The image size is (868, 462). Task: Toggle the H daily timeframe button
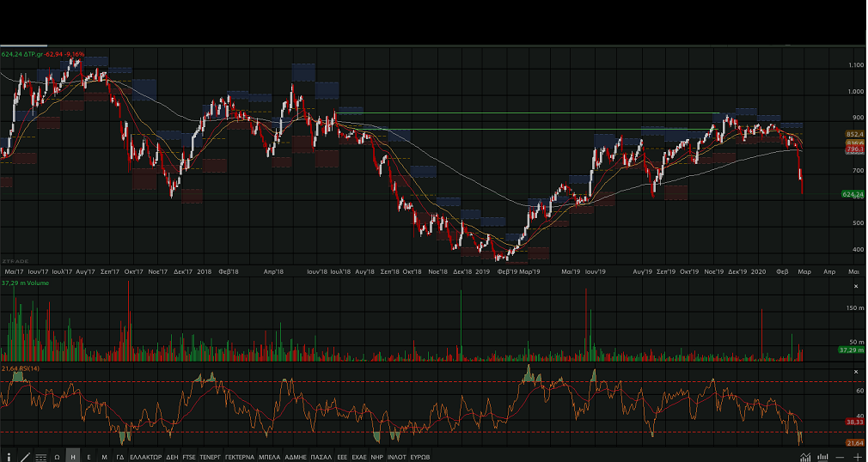tap(72, 457)
